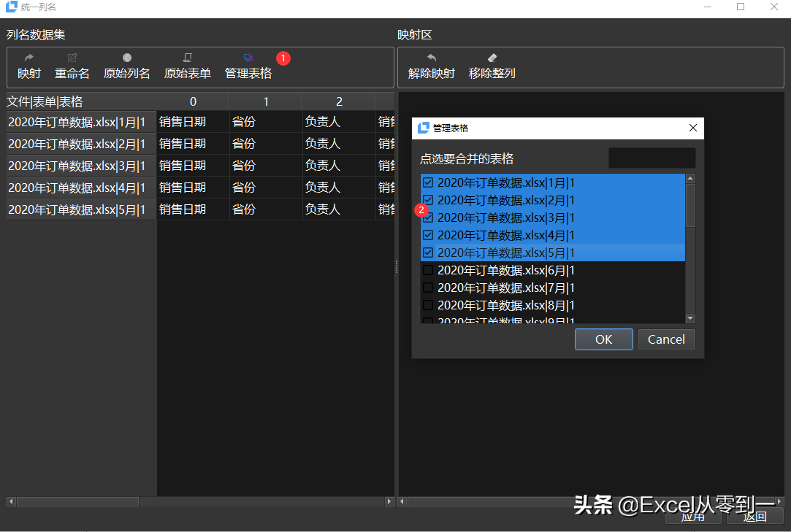791x532 pixels.
Task: Select the 重命名 rename tool
Action: (x=72, y=66)
